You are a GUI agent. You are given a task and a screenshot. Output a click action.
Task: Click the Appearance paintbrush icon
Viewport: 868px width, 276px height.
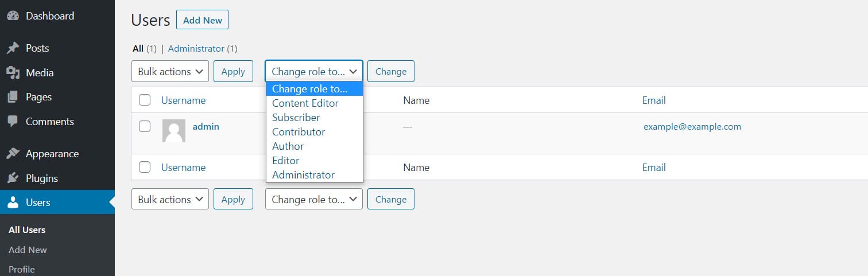[13, 154]
